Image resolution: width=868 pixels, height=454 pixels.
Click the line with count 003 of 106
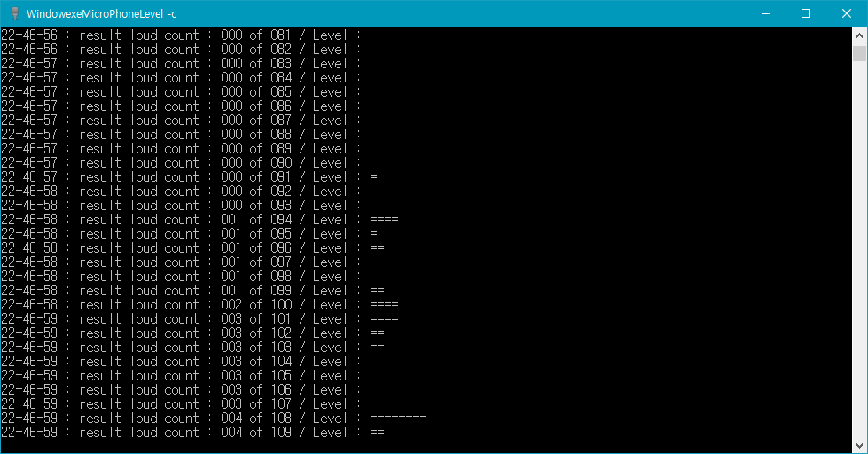(x=181, y=391)
